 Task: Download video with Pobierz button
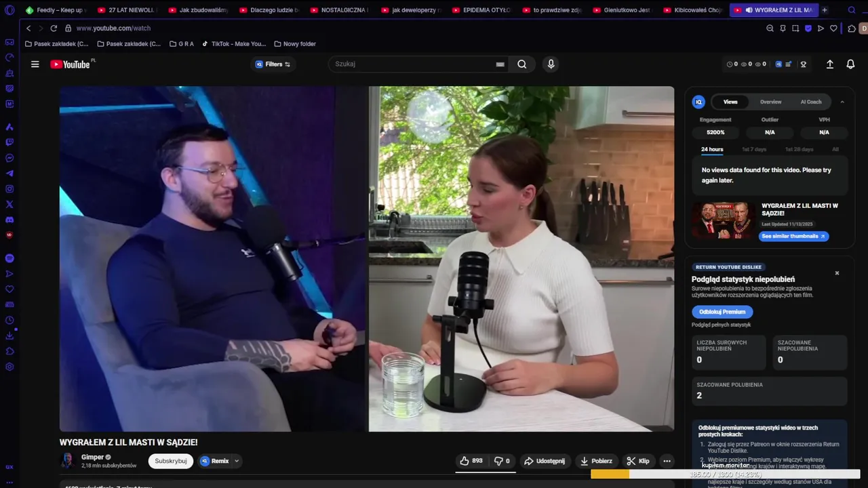(x=596, y=461)
